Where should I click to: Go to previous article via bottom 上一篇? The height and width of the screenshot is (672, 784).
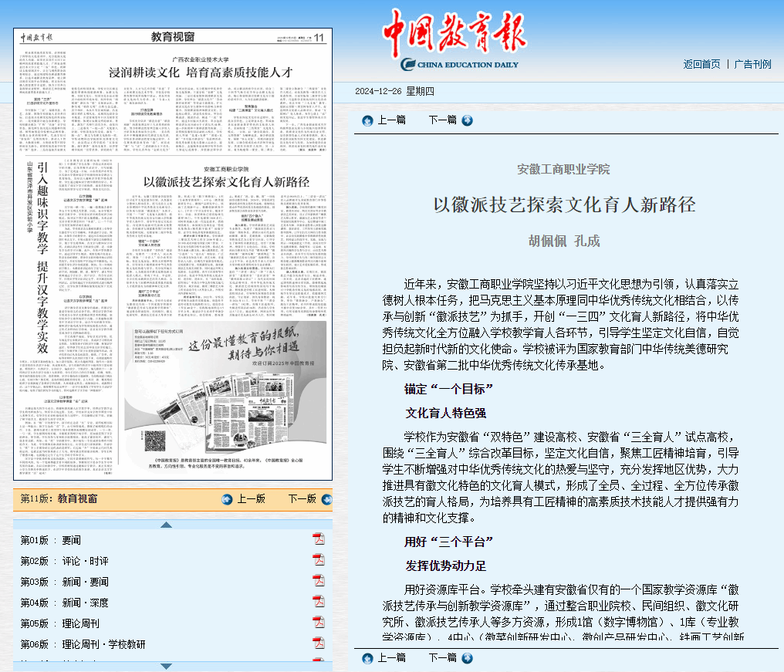click(x=391, y=657)
